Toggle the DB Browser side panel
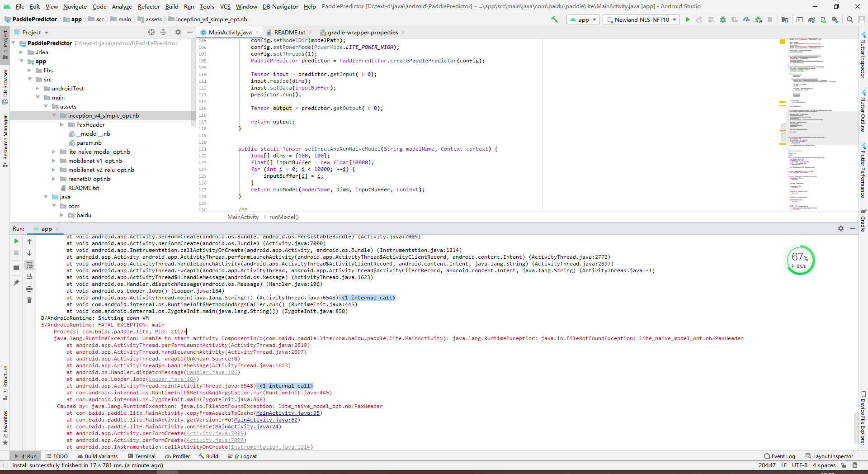Viewport: 868px width, 474px height. [x=5, y=86]
